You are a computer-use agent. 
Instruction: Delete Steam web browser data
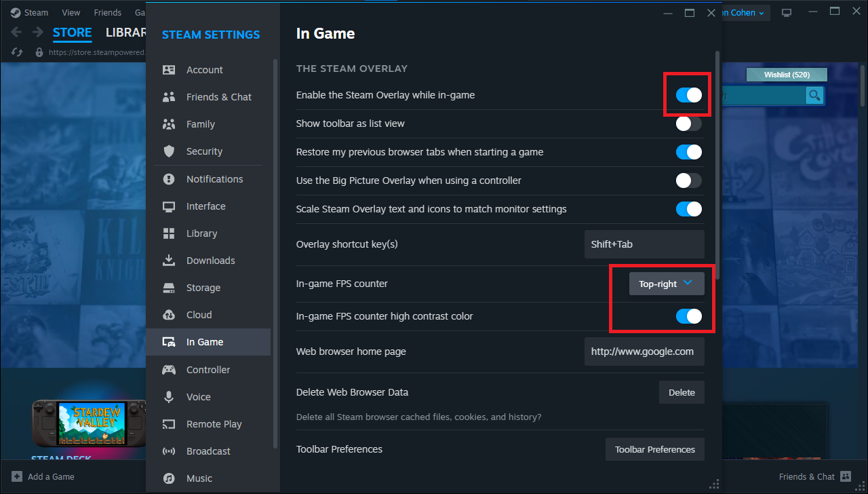[682, 392]
